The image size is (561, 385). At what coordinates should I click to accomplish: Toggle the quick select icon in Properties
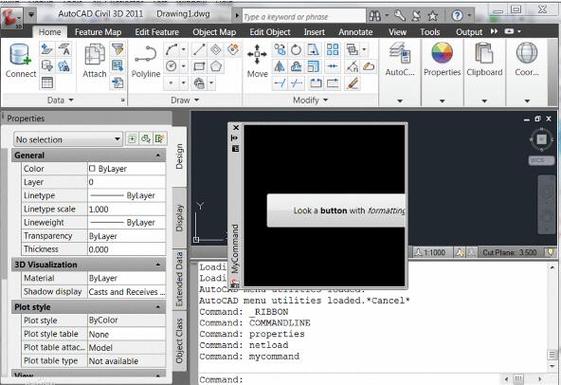coord(159,139)
